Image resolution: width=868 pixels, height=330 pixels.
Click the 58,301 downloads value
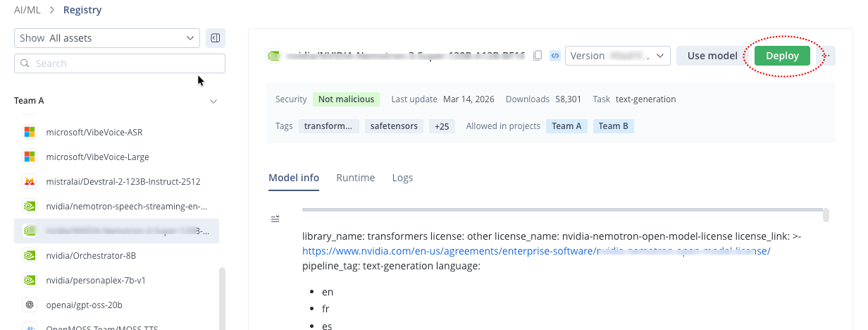pos(568,99)
